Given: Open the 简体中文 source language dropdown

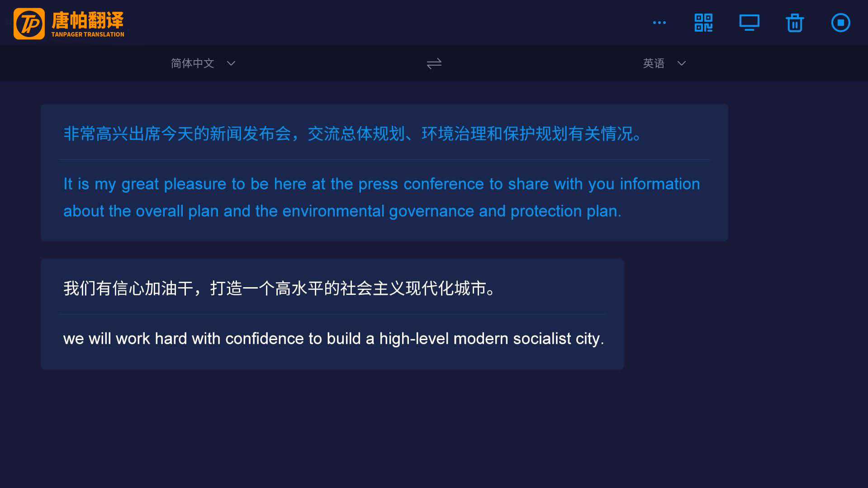Looking at the screenshot, I should coord(193,63).
